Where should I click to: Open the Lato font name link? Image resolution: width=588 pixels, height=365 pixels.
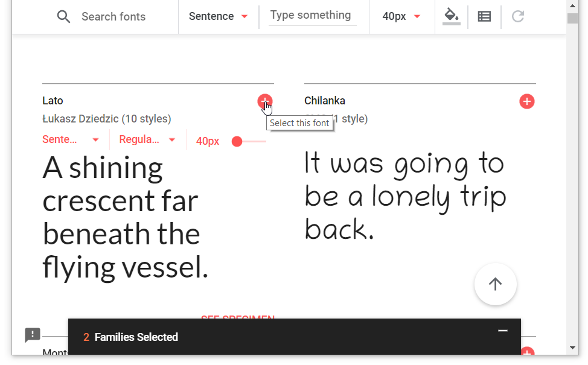click(x=53, y=101)
